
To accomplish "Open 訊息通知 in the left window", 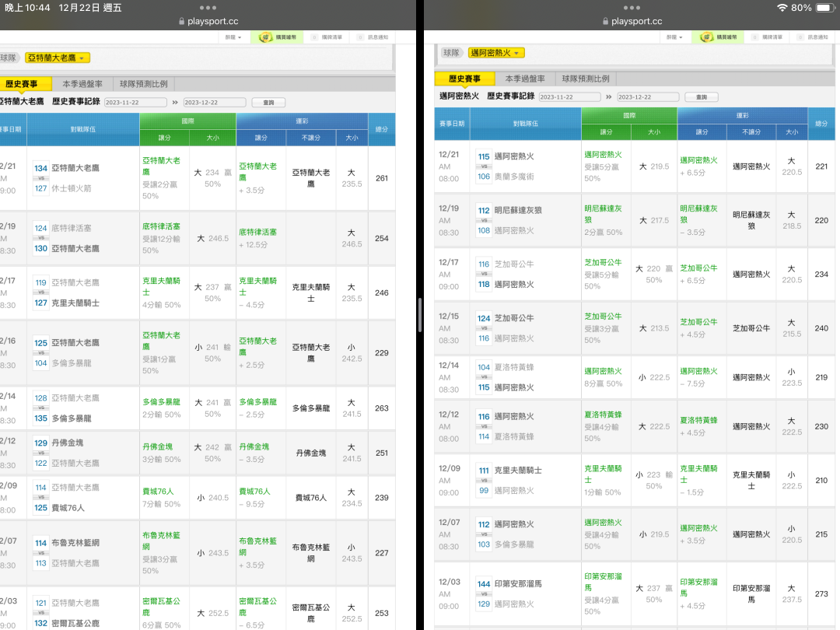I will tap(373, 37).
